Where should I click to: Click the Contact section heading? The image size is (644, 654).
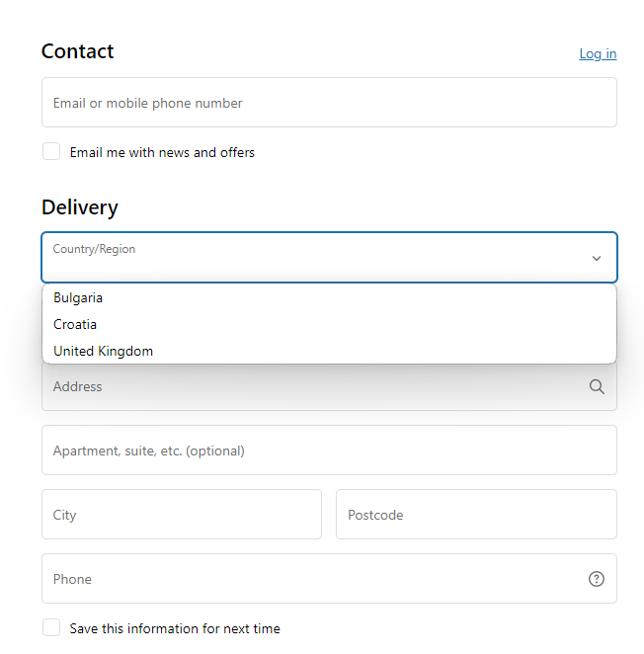pyautogui.click(x=78, y=51)
